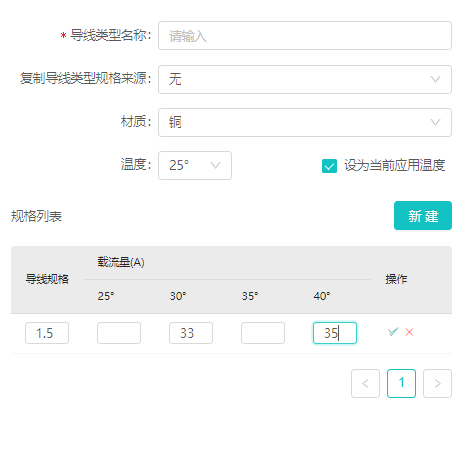Click the 新建 button
469x452 pixels.
(423, 215)
